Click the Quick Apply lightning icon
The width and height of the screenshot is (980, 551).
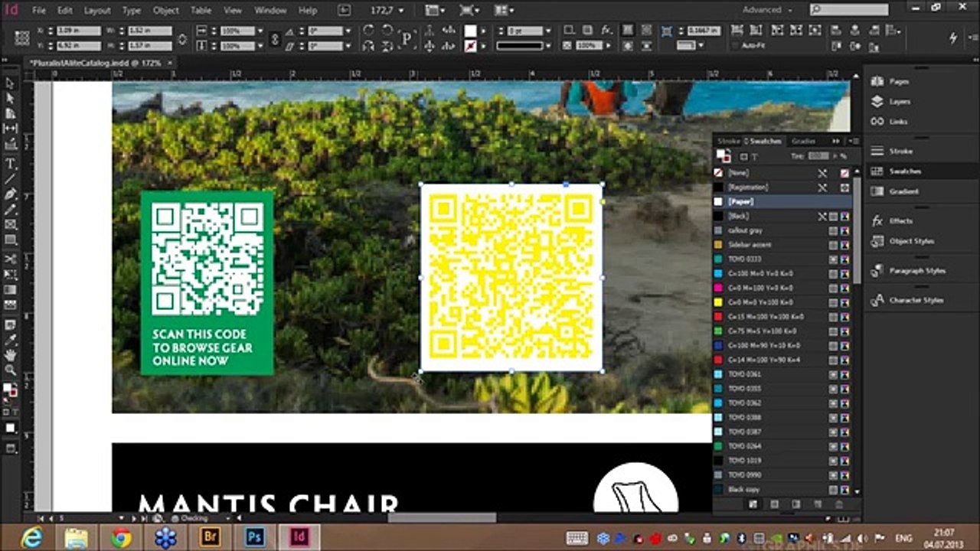953,37
